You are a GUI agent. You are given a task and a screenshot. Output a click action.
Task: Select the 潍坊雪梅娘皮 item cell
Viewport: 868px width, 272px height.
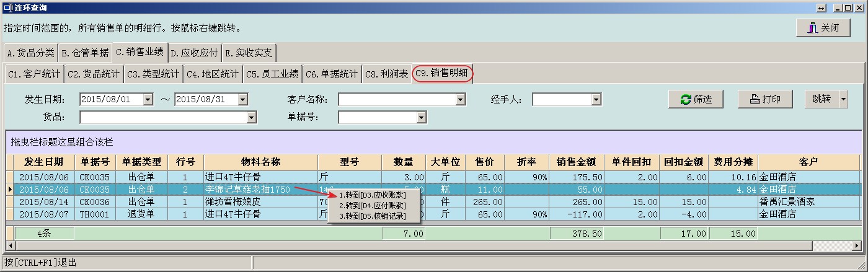tap(260, 201)
